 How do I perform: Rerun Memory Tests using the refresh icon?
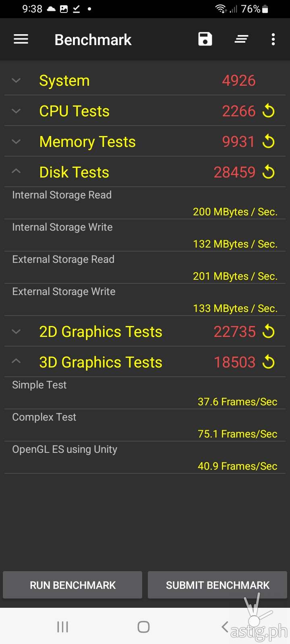[269, 142]
